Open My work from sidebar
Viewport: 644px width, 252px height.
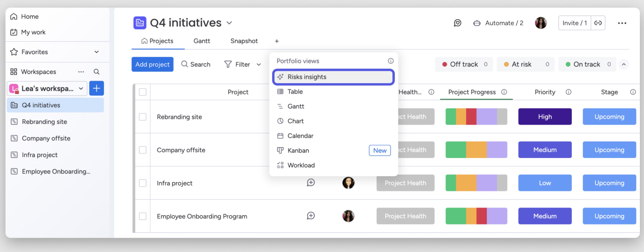point(28,32)
